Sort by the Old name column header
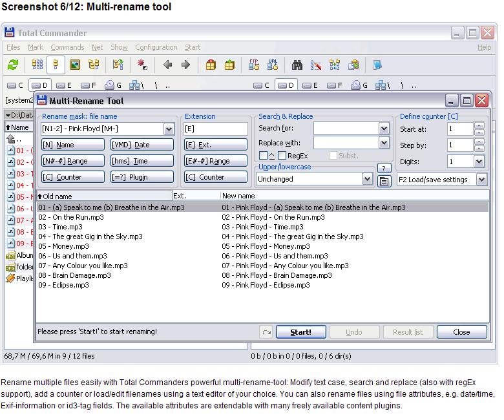This screenshot has height=420, width=504. [x=104, y=196]
